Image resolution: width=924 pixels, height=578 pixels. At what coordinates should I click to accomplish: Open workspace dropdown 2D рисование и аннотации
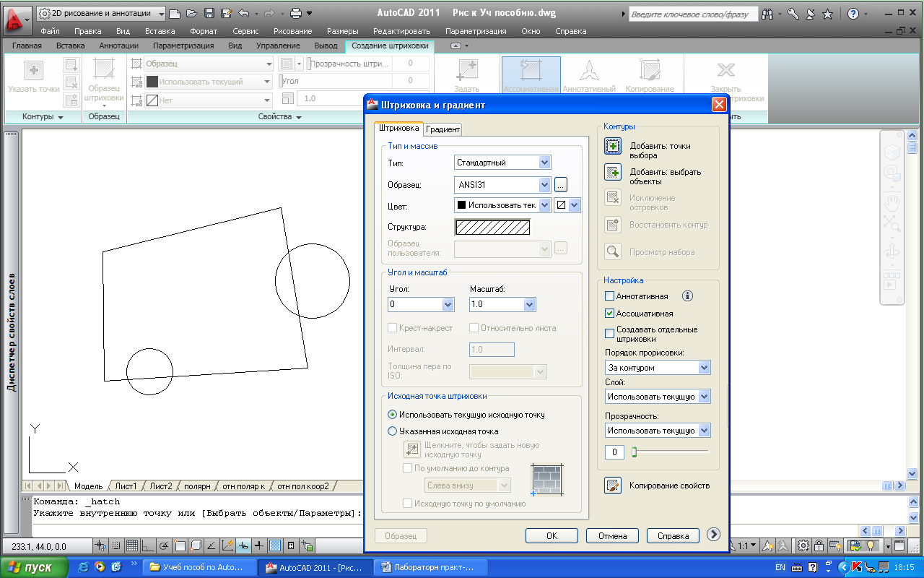100,13
